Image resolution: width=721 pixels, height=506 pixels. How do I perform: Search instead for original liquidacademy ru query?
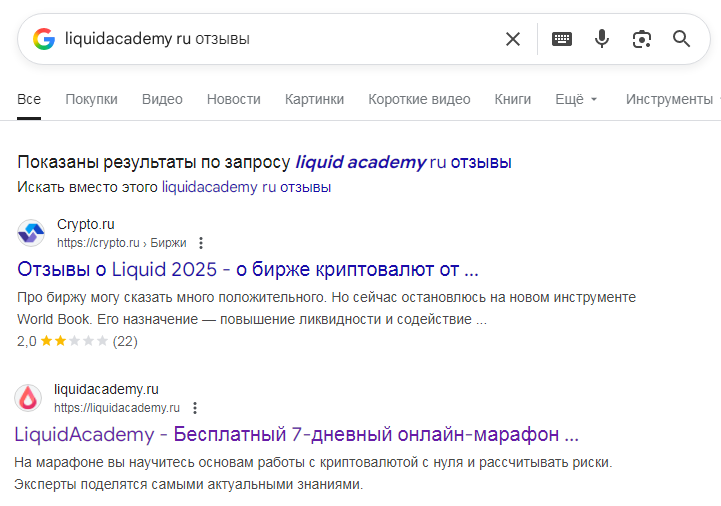[246, 187]
